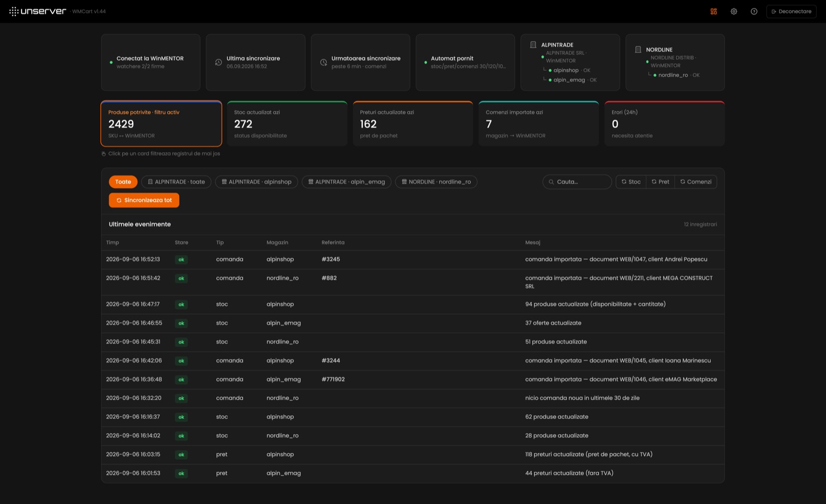Click message "62 produse actualizate"
The image size is (826, 504).
tap(557, 417)
